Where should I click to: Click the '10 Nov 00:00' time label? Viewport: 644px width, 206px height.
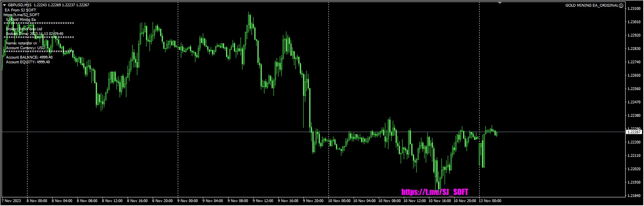point(339,201)
